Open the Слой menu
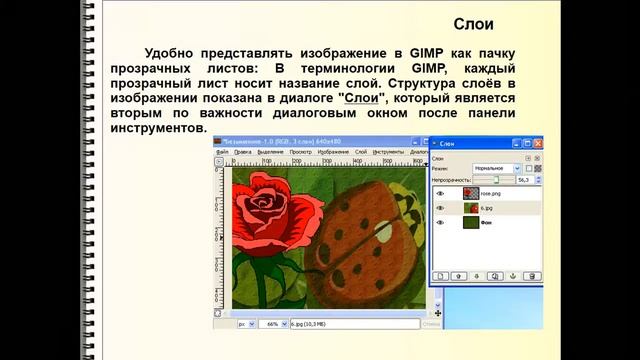Screen dimensions: 640x360 (x=361, y=152)
